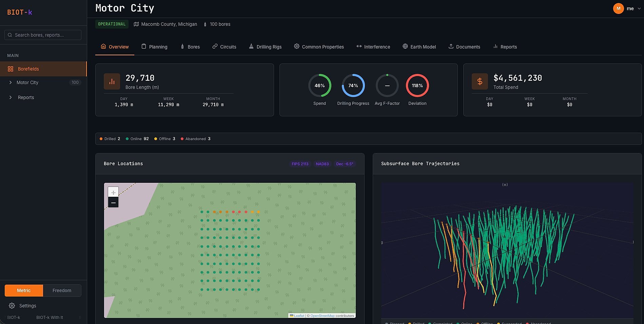Expand Reports in the sidebar
This screenshot has width=644, height=324.
pos(11,97)
